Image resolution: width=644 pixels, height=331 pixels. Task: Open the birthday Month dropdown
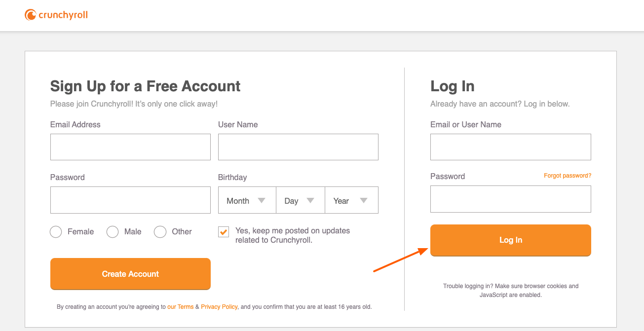click(x=247, y=200)
